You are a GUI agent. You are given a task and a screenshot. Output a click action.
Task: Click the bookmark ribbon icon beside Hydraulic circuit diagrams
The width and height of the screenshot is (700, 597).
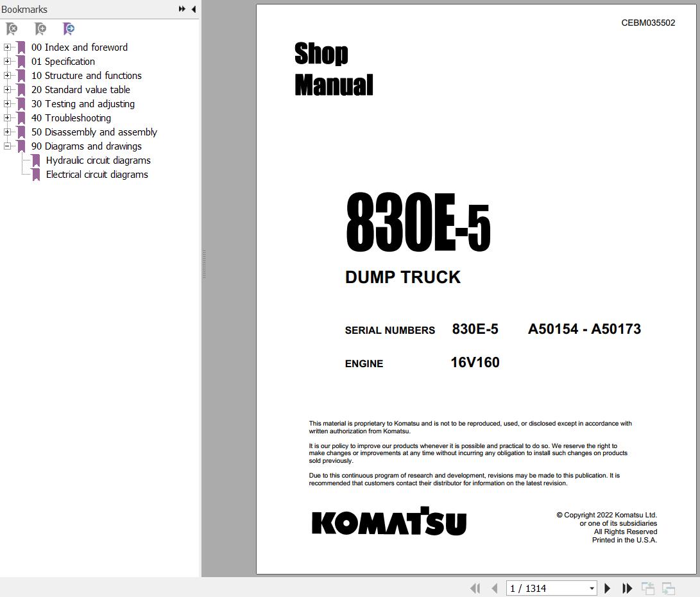[36, 160]
